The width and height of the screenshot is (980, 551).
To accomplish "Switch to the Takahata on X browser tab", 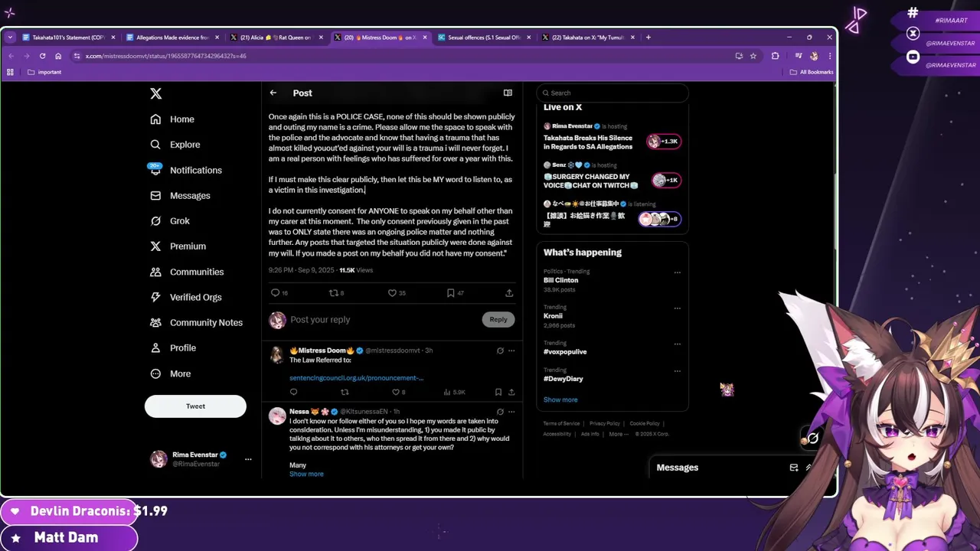I will point(589,37).
